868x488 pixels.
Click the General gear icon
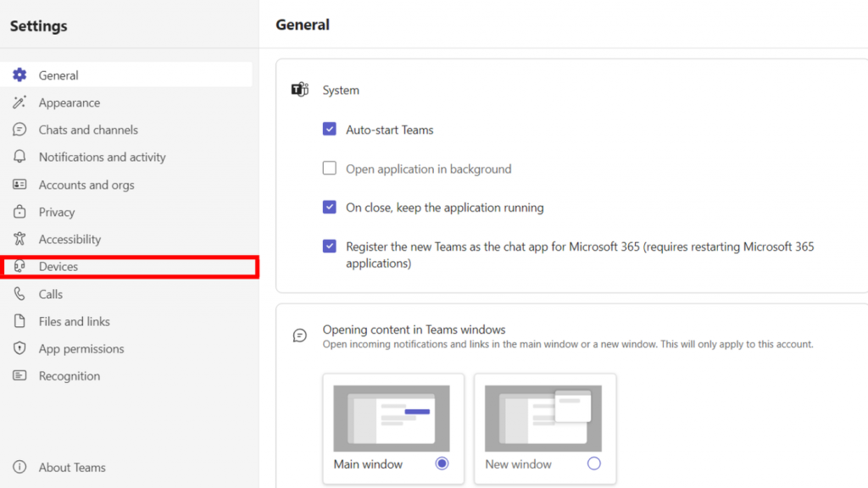[x=19, y=75]
